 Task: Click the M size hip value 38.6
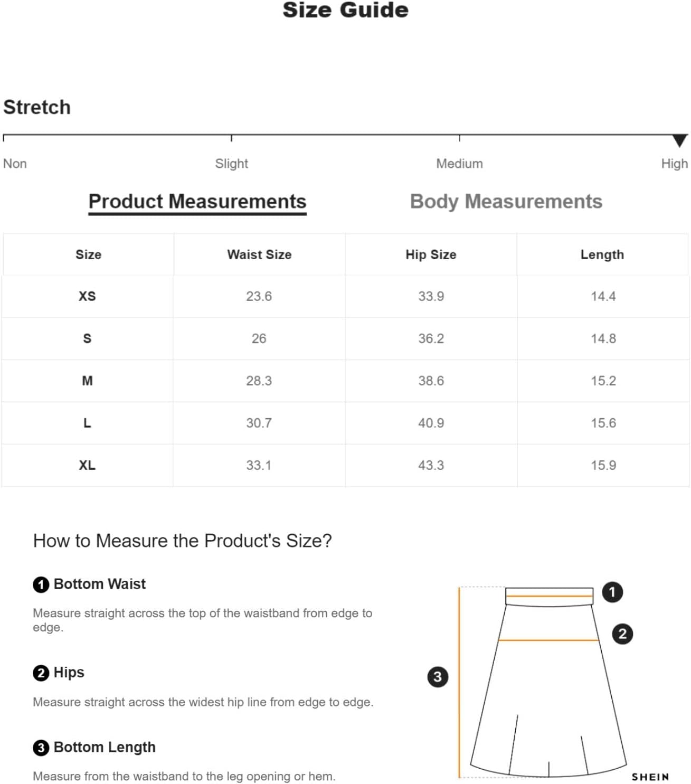(x=431, y=381)
